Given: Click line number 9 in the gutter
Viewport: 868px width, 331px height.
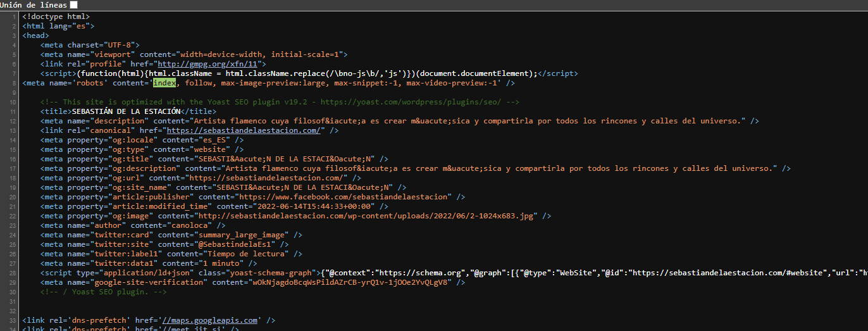Looking at the screenshot, I should [14, 92].
